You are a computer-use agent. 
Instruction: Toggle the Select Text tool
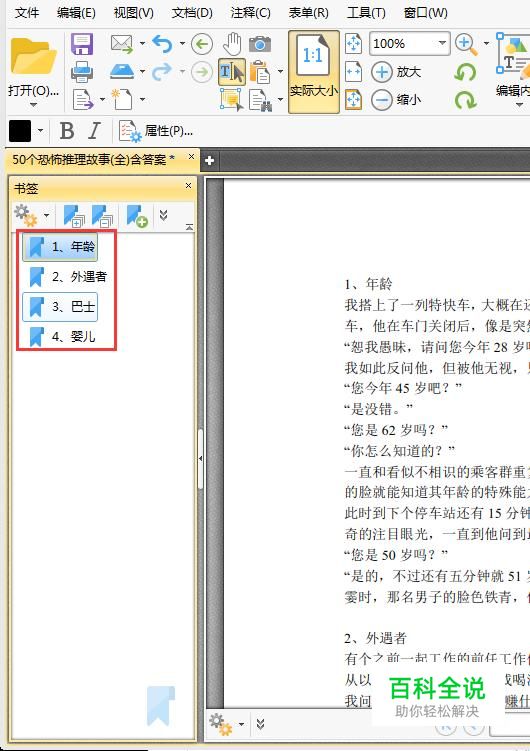[x=232, y=72]
